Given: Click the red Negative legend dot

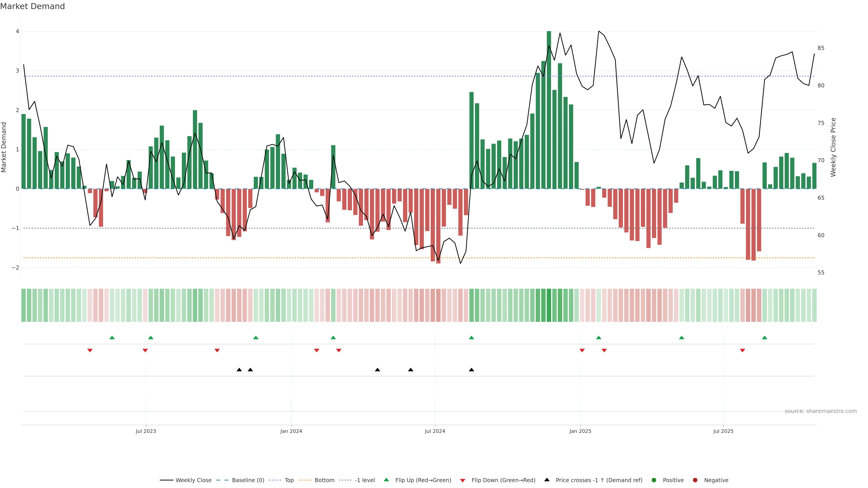Looking at the screenshot, I should 695,480.
